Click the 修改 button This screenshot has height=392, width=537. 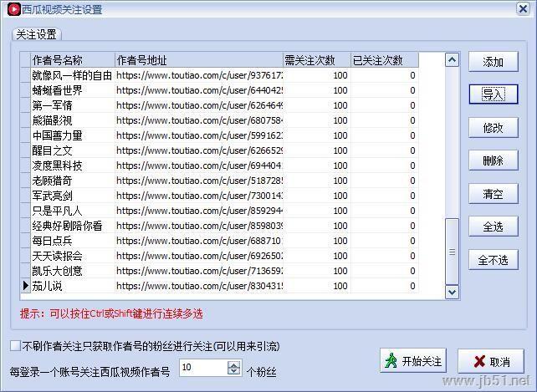(494, 128)
